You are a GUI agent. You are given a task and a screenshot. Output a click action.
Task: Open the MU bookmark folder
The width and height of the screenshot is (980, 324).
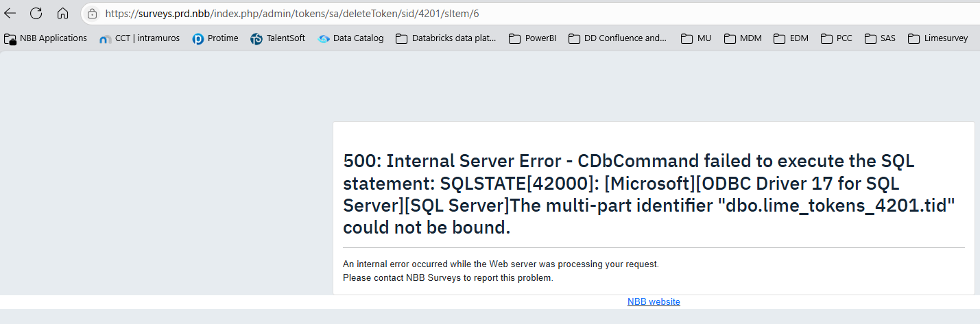point(696,38)
